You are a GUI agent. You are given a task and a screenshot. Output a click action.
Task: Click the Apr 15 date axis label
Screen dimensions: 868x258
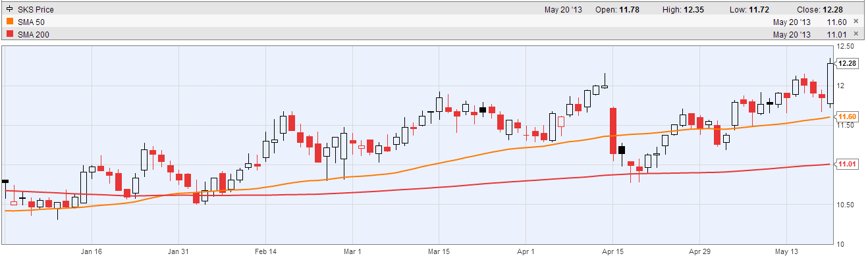pos(613,251)
